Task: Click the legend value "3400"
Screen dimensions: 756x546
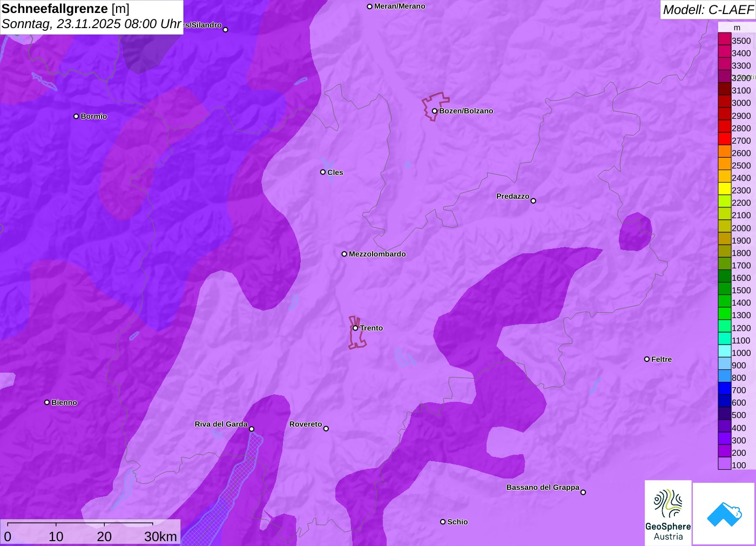Action: click(741, 53)
